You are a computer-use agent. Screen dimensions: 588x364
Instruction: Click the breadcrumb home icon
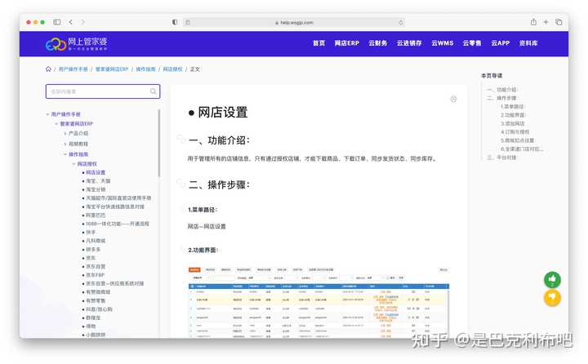point(48,69)
